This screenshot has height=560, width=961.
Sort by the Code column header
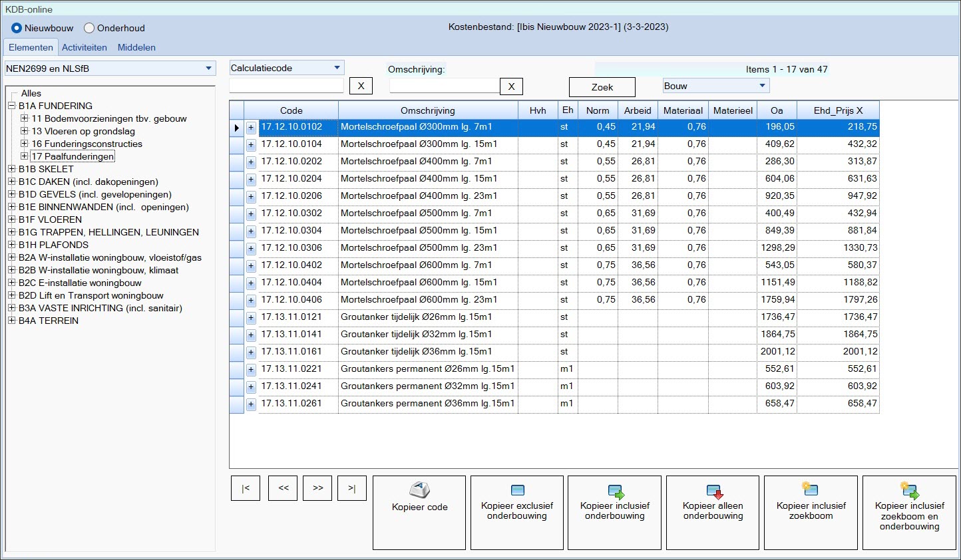pos(291,110)
